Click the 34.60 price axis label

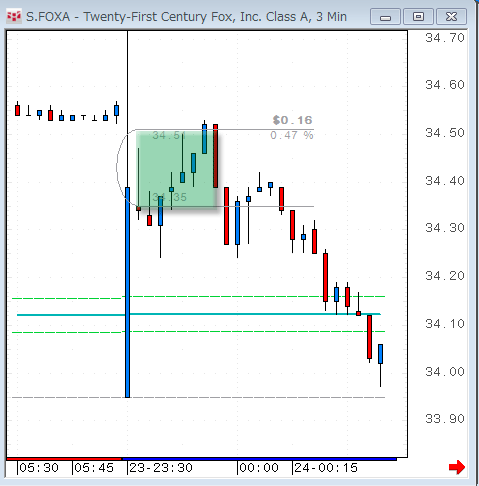click(x=445, y=85)
